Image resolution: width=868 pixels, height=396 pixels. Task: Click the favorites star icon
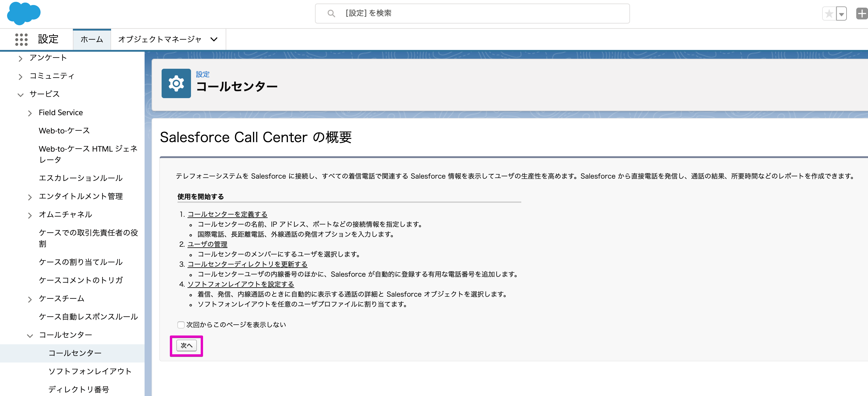[829, 14]
